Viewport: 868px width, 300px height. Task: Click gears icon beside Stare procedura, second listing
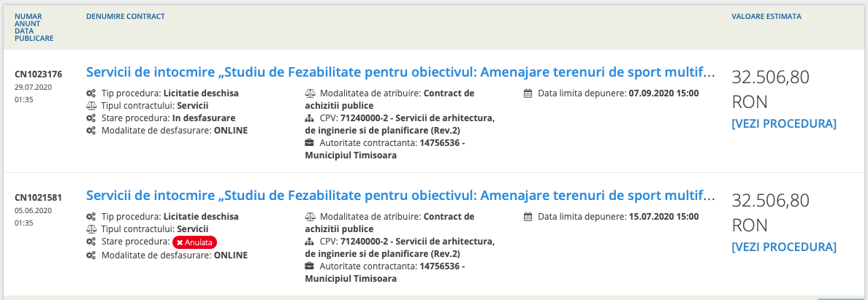(x=91, y=242)
